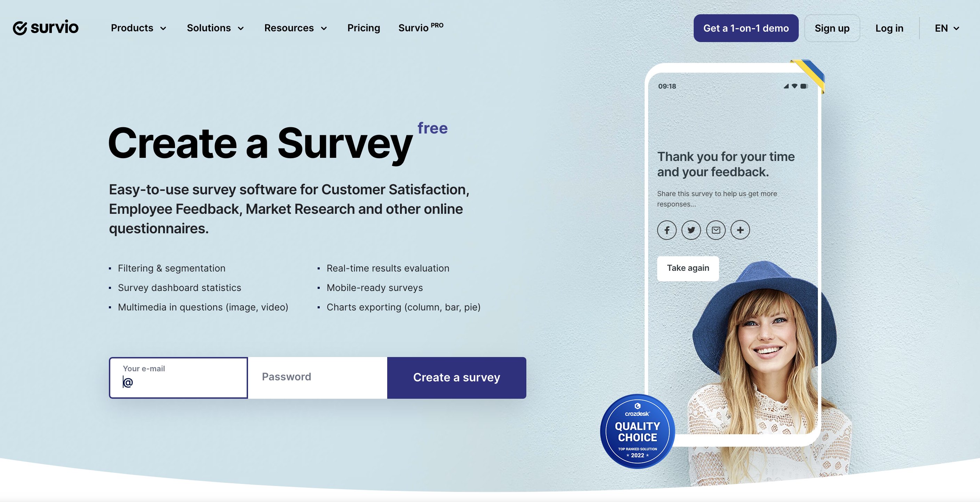Click the Pricing menu item

363,27
